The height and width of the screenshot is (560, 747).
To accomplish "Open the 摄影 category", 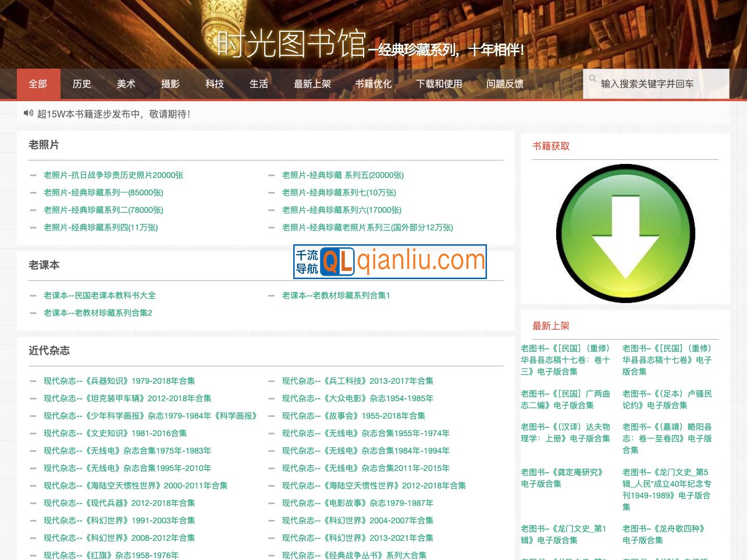I will [170, 84].
